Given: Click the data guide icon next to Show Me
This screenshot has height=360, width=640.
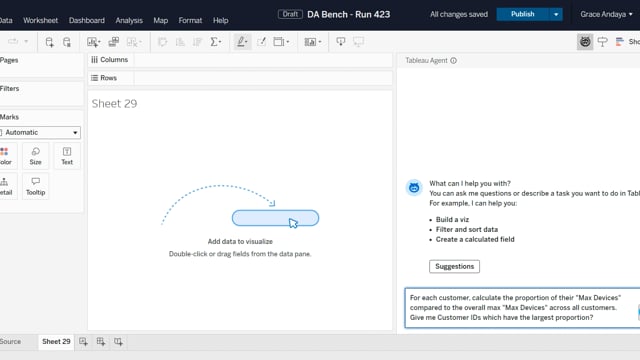Looking at the screenshot, I should (602, 42).
